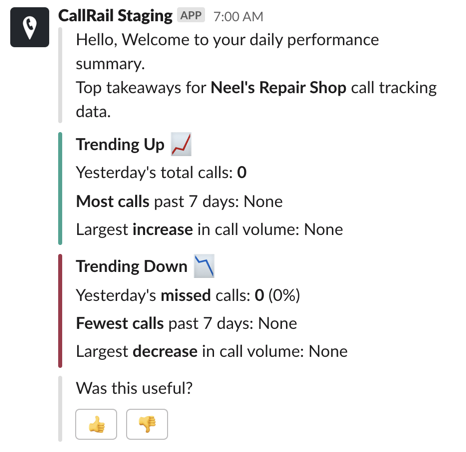466x452 pixels.
Task: Click the Was this useful? prompt
Action: point(134,388)
